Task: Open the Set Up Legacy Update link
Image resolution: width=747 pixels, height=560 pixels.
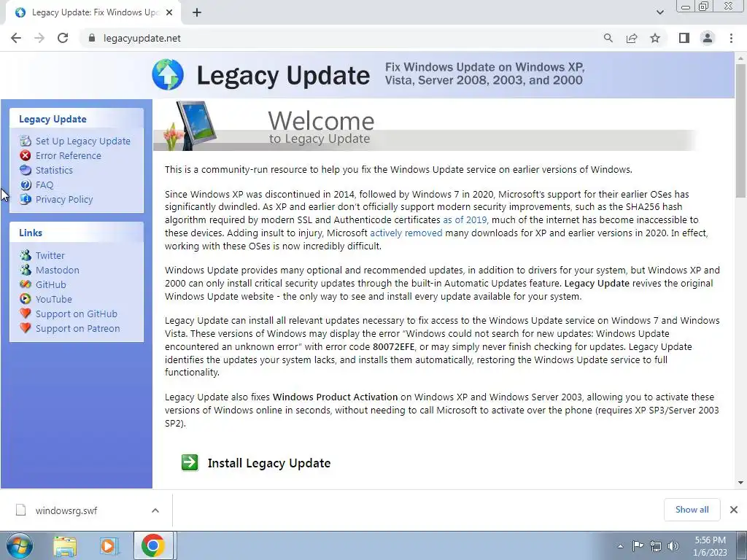Action: [x=83, y=141]
